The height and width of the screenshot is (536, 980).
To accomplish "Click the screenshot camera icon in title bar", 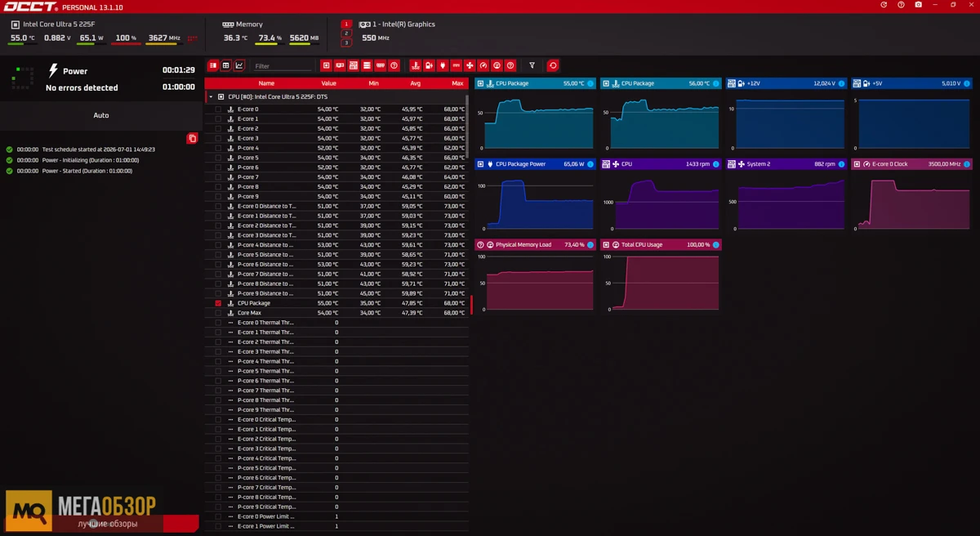I will pos(918,5).
